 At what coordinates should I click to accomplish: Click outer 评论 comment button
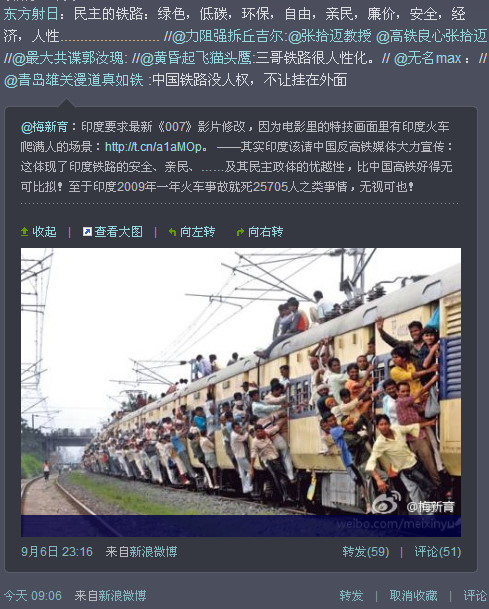(475, 595)
